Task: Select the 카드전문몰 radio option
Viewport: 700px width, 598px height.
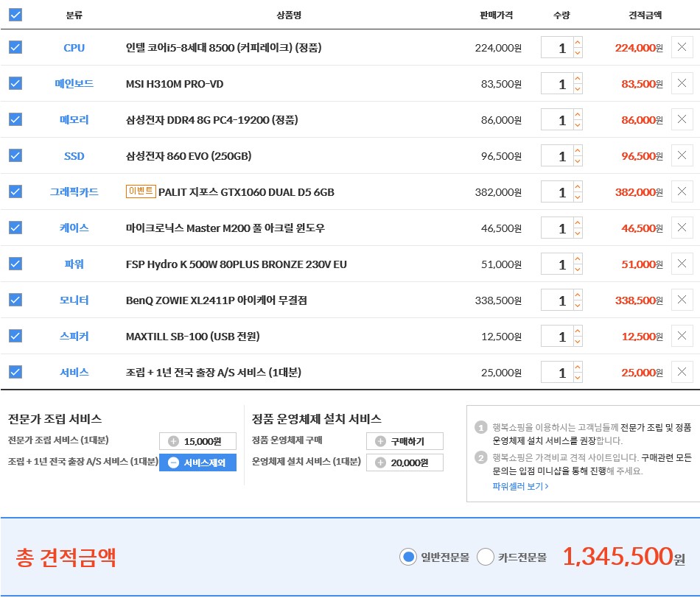Action: click(486, 557)
